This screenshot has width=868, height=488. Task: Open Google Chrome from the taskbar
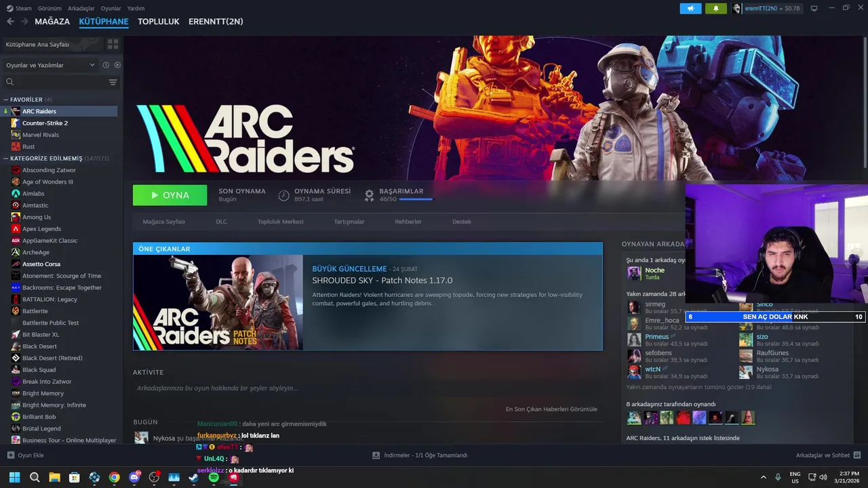pyautogui.click(x=114, y=478)
